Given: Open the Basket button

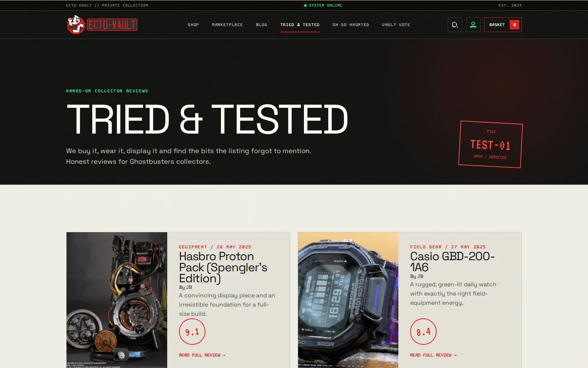Looking at the screenshot, I should (503, 25).
